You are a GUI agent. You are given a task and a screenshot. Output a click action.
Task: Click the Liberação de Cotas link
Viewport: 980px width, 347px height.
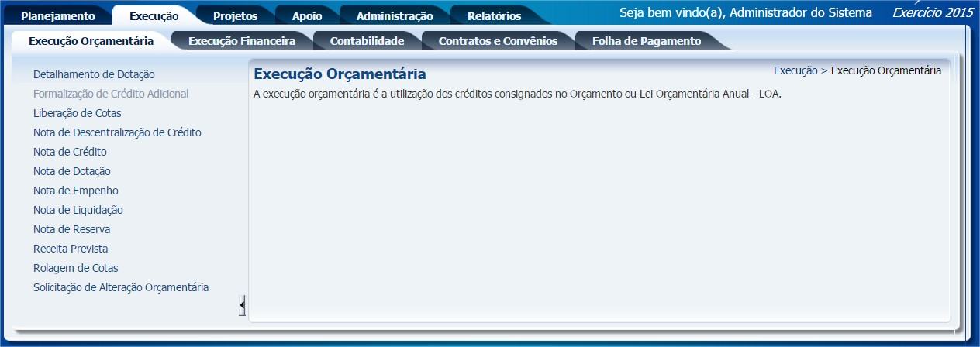[x=77, y=113]
